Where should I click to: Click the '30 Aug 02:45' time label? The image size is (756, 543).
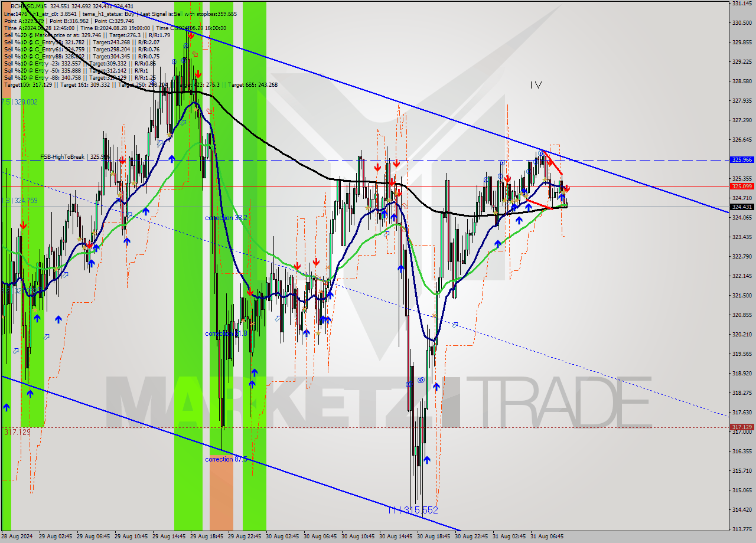(282, 537)
